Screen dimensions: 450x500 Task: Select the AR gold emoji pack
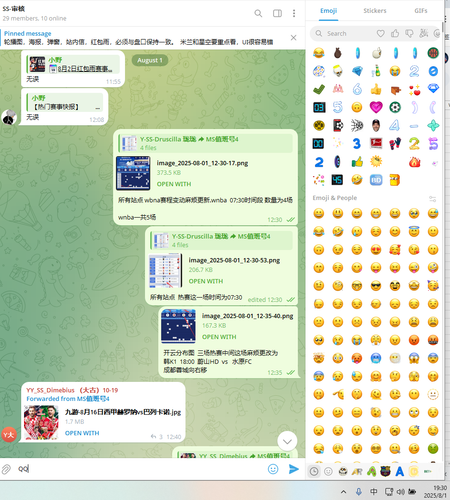point(357,471)
